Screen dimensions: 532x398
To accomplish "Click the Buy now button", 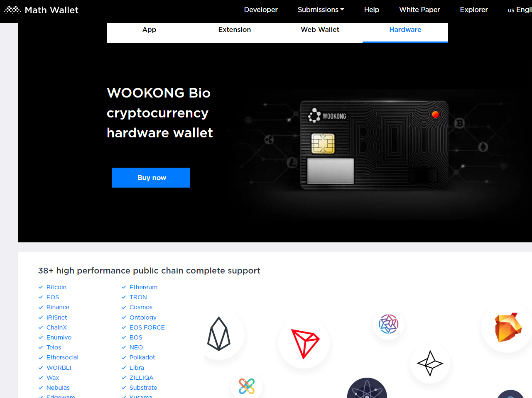I will tap(151, 178).
